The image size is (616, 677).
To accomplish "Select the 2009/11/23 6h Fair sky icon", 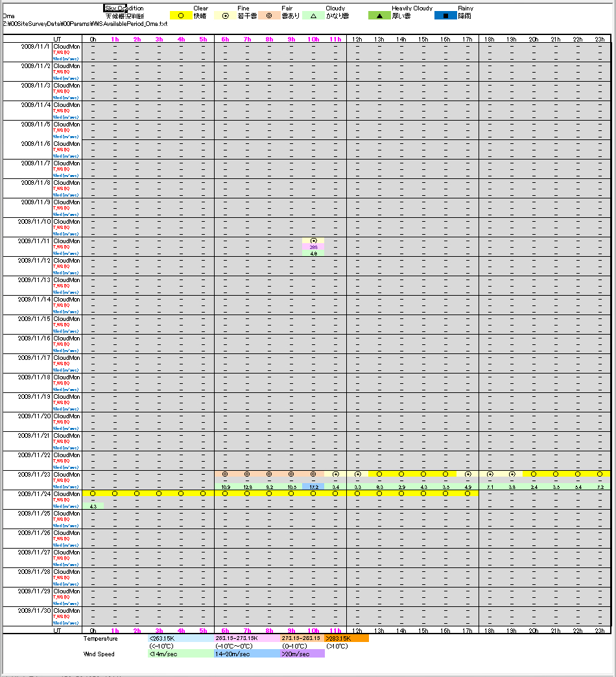I will [225, 474].
